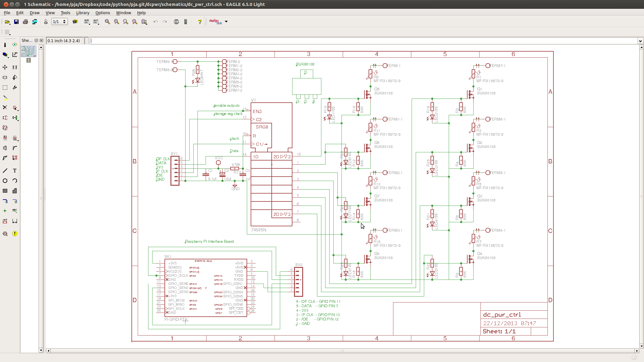Expand the command line history dropdown
Screen dimensions: 644x362
(x=640, y=41)
